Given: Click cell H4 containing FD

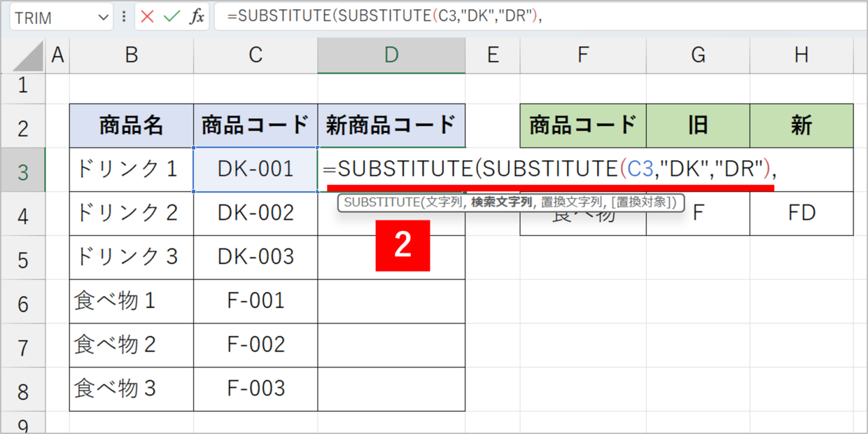Looking at the screenshot, I should point(801,213).
